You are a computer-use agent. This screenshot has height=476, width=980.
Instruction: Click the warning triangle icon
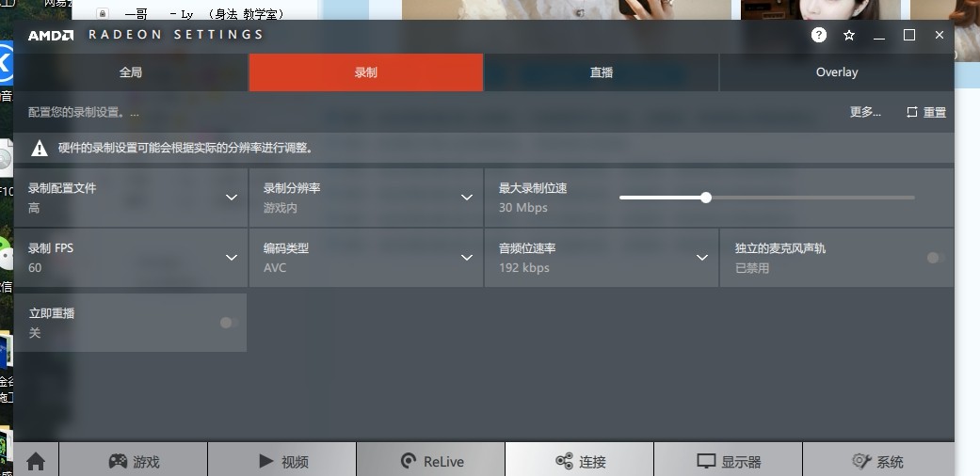40,148
